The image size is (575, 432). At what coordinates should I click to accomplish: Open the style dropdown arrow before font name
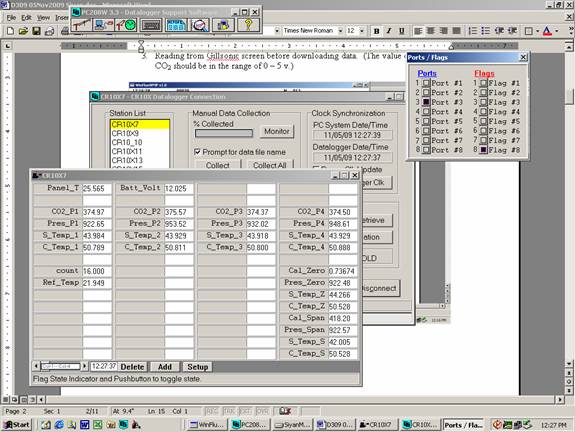(x=277, y=31)
